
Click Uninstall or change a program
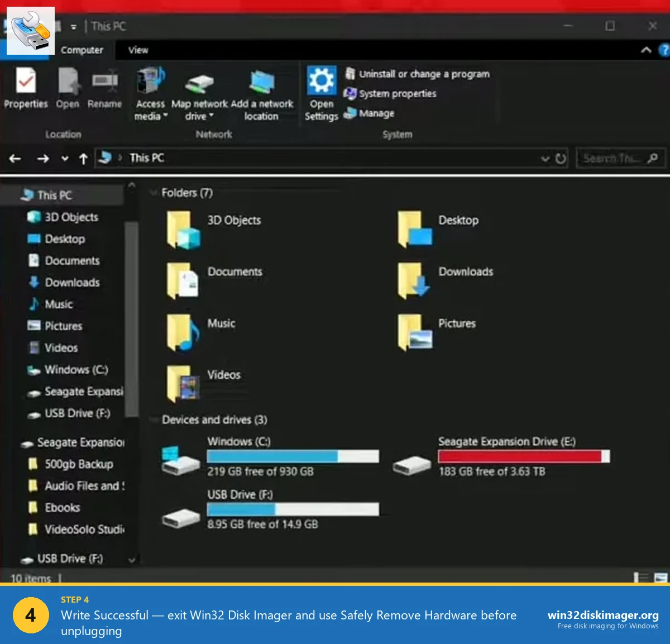[424, 73]
